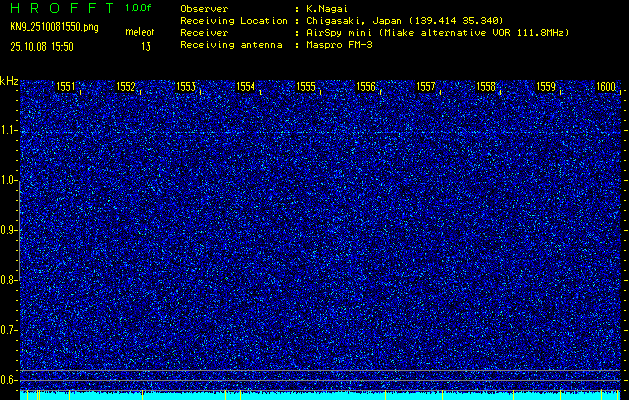
Task: Click the kHz axis unit label
Action: tap(9, 81)
